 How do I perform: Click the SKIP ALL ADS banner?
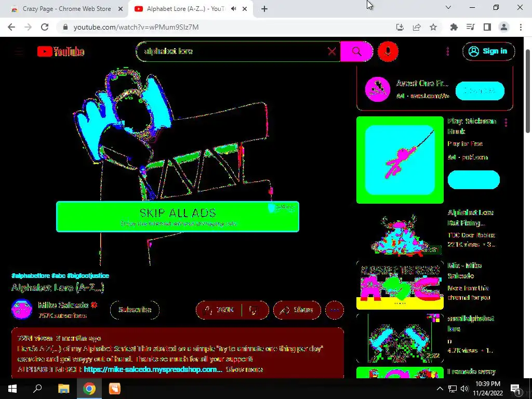pyautogui.click(x=178, y=217)
